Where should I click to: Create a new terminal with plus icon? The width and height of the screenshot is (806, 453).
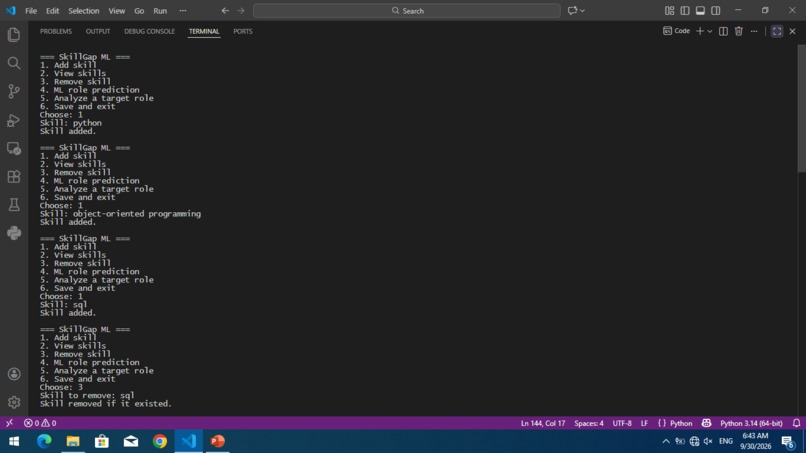click(x=700, y=31)
